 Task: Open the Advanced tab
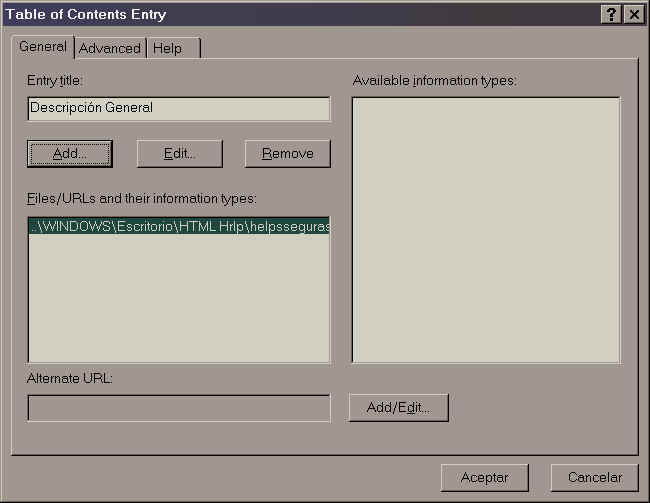[x=110, y=48]
